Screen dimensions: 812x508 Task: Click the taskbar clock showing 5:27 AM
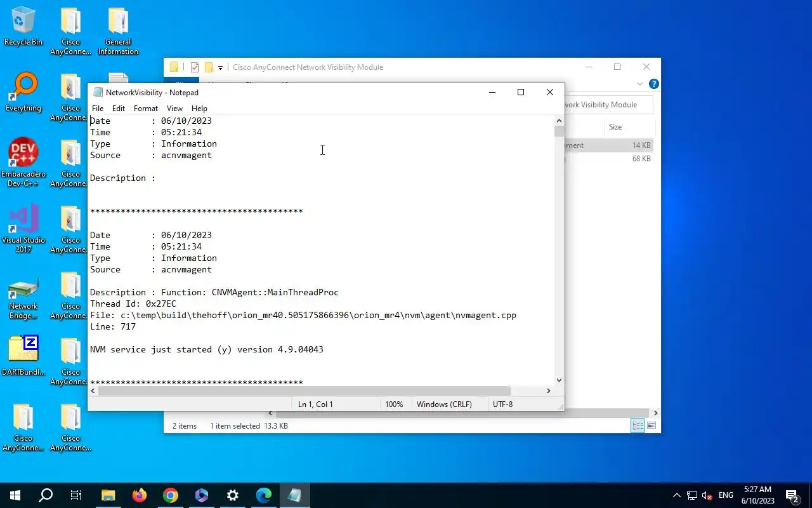[757, 495]
